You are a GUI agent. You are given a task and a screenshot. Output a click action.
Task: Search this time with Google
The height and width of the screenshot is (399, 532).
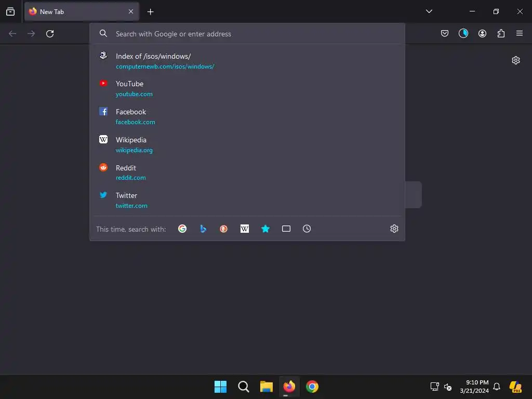pos(182,229)
